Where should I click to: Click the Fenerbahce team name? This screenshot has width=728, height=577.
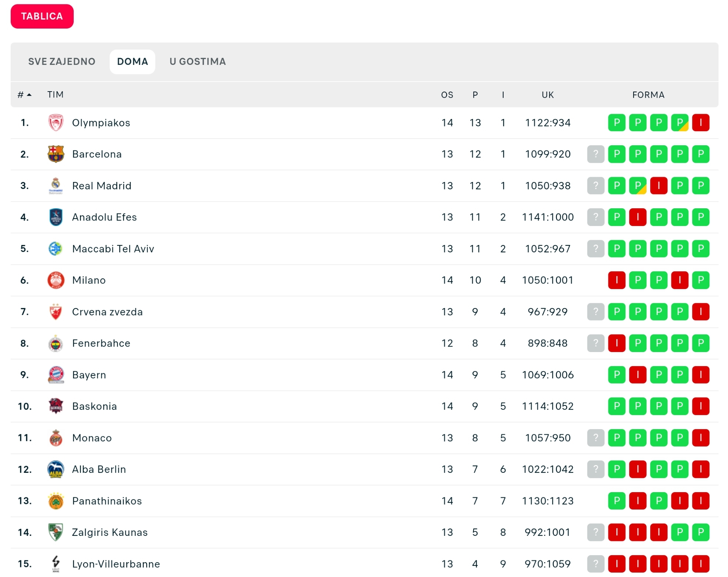click(101, 344)
